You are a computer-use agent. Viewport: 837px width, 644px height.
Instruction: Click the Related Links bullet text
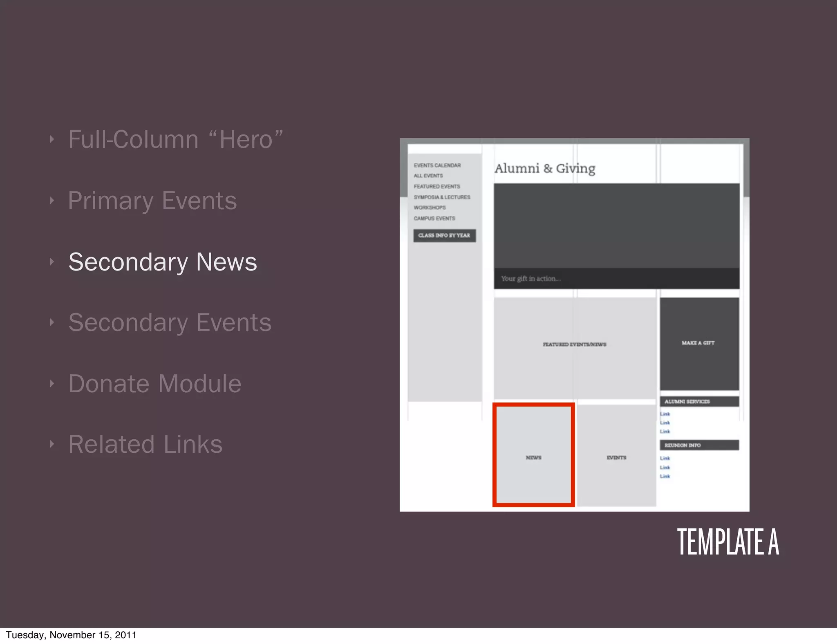pos(145,445)
